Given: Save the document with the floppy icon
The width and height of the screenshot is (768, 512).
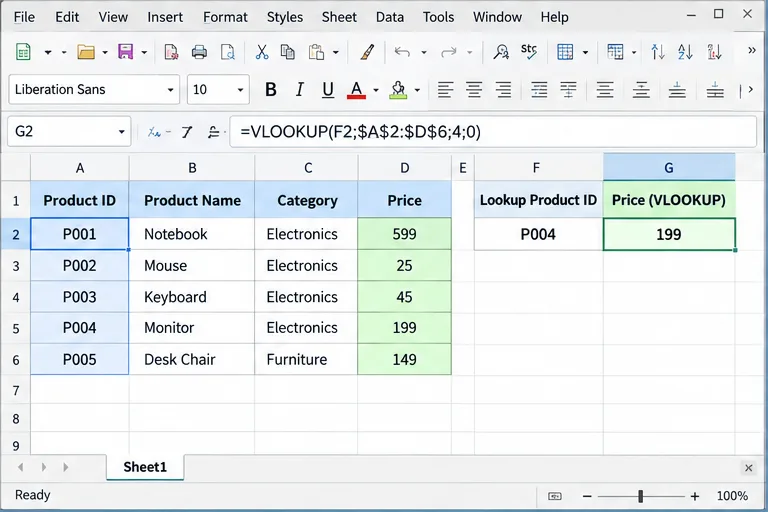Looking at the screenshot, I should coord(125,51).
